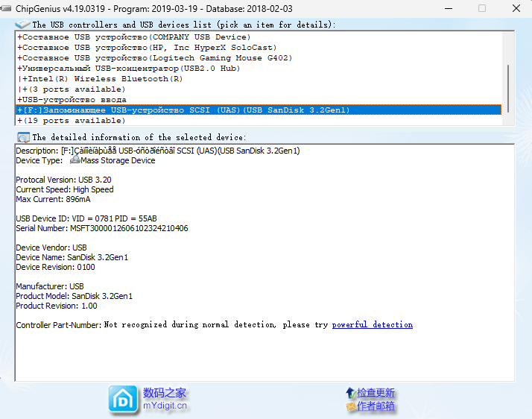
Task: Open the 检查更新 update link
Action: click(376, 393)
